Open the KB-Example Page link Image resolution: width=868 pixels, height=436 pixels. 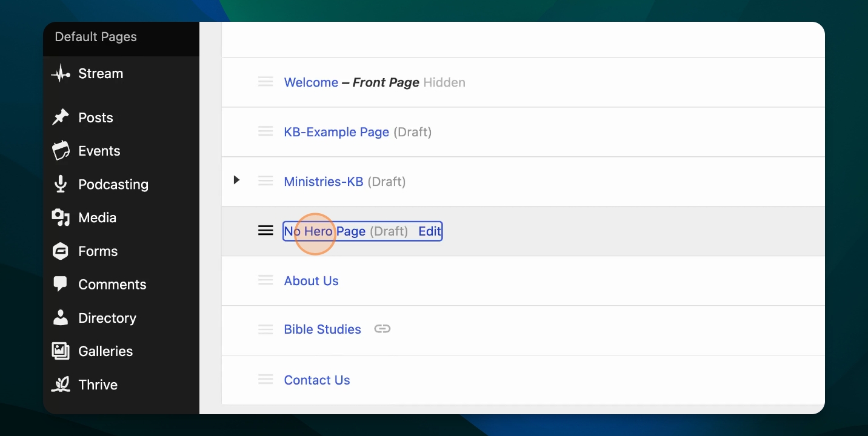pyautogui.click(x=337, y=132)
